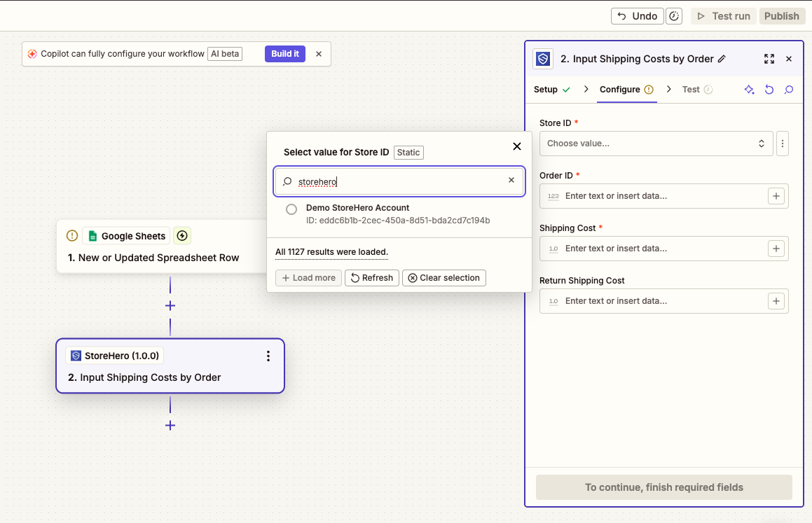Click the search icon beside the Test tab
This screenshot has height=523, width=812.
tap(789, 90)
